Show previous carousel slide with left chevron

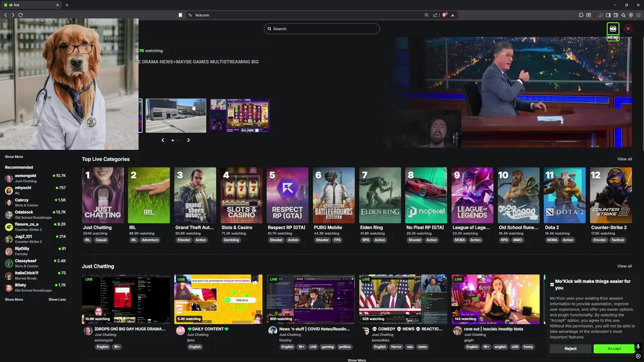click(x=163, y=140)
